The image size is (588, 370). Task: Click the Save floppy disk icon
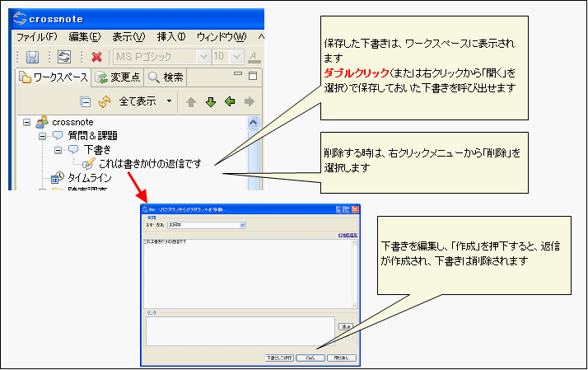pos(33,57)
